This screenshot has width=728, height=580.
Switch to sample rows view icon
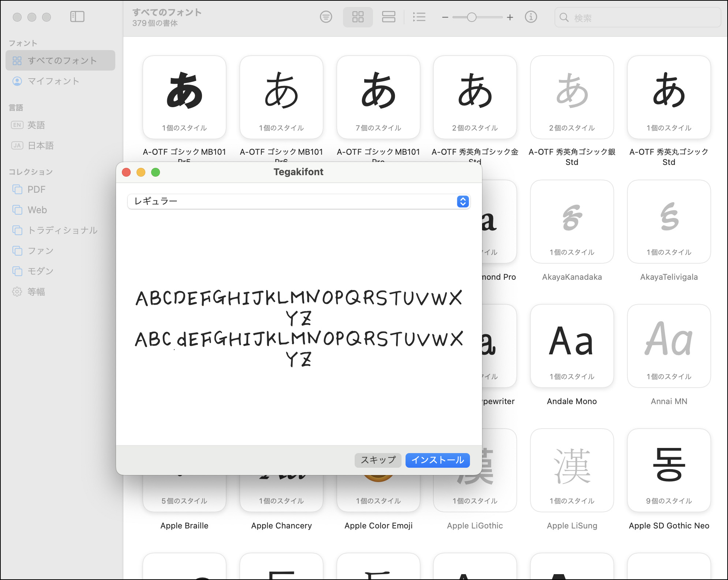pos(388,17)
